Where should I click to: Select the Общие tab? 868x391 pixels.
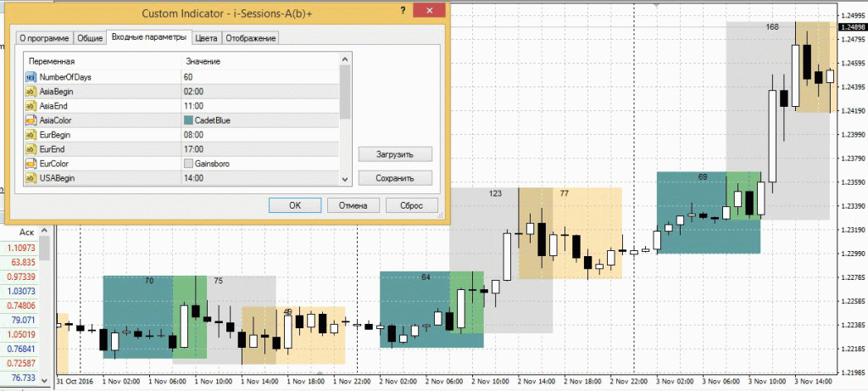point(90,38)
